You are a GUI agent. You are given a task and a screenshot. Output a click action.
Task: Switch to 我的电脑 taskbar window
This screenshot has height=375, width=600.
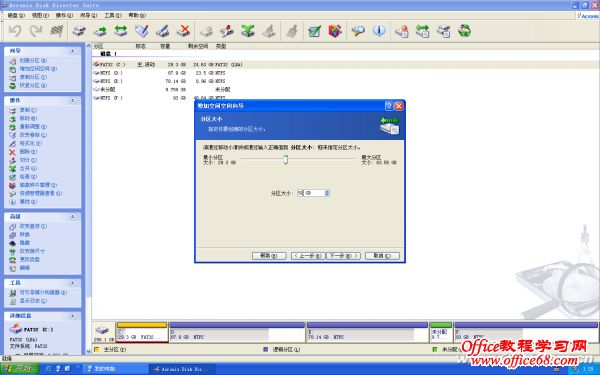pyautogui.click(x=116, y=369)
